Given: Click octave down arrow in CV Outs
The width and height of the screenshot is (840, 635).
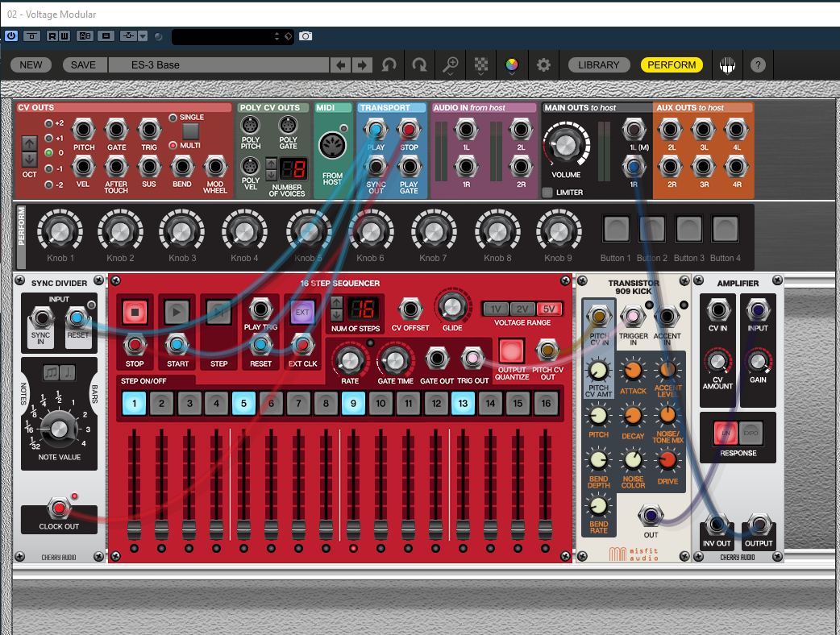Looking at the screenshot, I should 30,159.
